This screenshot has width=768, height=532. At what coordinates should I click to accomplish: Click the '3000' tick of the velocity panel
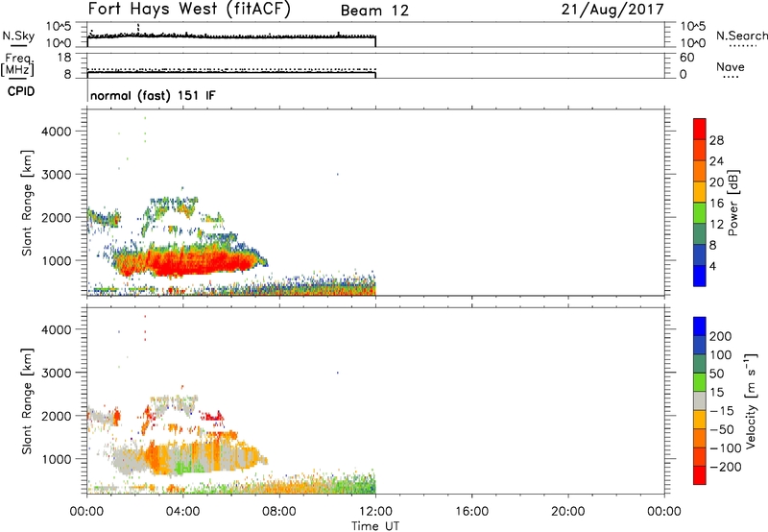(57, 373)
